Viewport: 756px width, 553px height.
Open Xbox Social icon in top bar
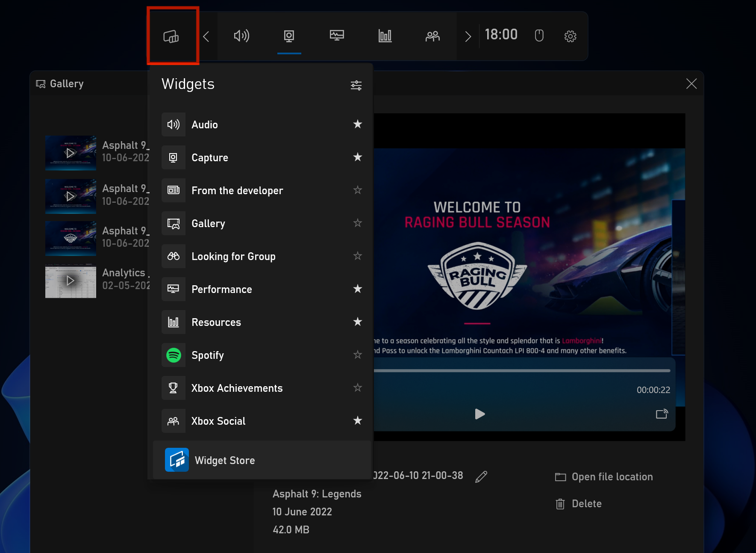tap(432, 36)
